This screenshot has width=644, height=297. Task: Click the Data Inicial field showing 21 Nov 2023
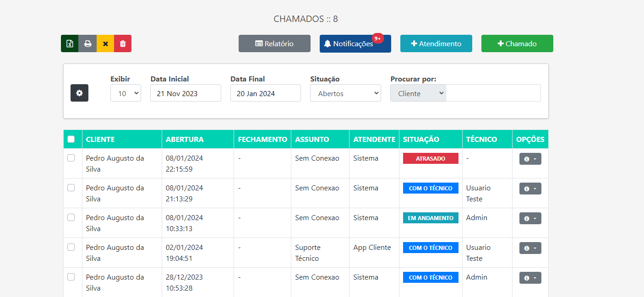(x=186, y=93)
